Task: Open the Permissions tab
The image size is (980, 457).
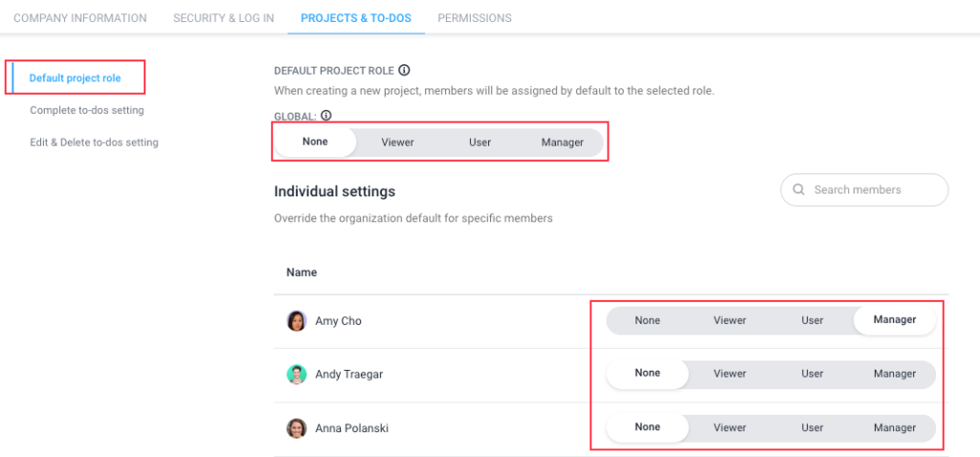Action: [x=475, y=17]
